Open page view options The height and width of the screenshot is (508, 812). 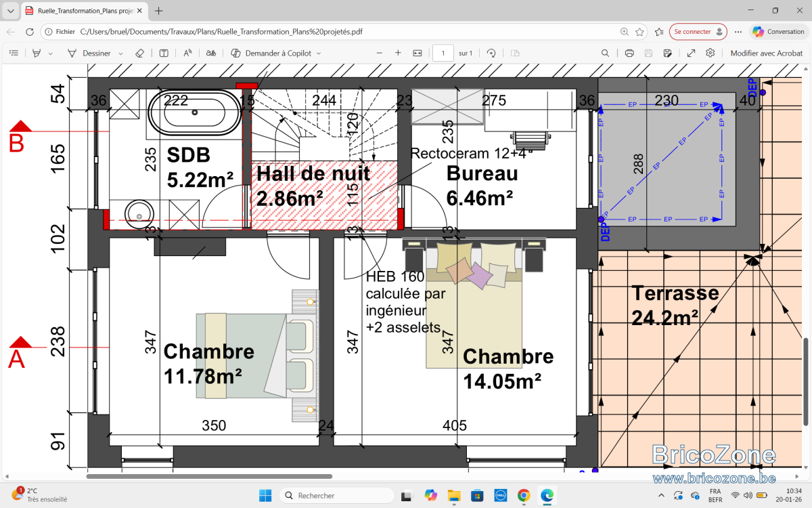[x=515, y=53]
